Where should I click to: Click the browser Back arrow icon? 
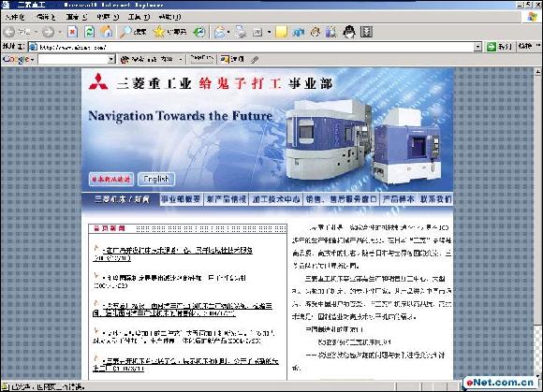[x=9, y=32]
